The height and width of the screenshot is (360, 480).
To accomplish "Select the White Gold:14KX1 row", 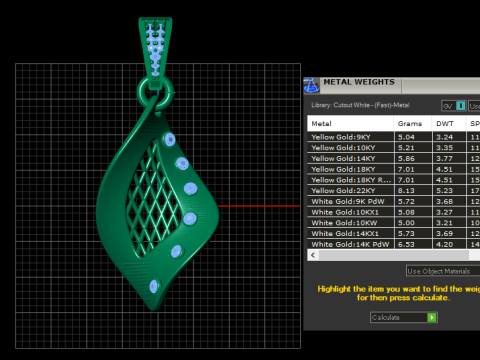I will 393,233.
